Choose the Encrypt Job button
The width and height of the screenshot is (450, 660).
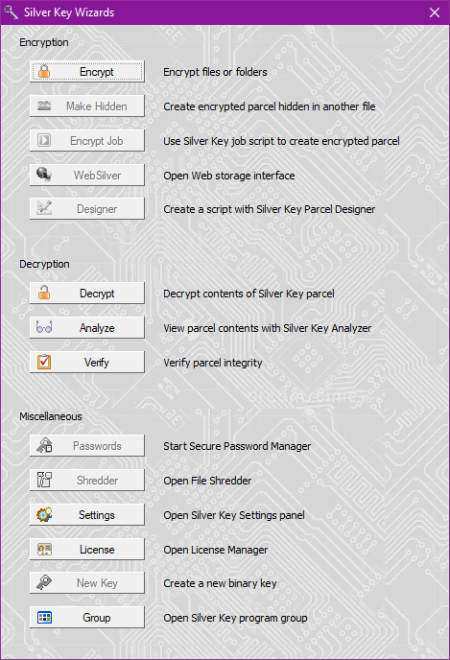87,141
